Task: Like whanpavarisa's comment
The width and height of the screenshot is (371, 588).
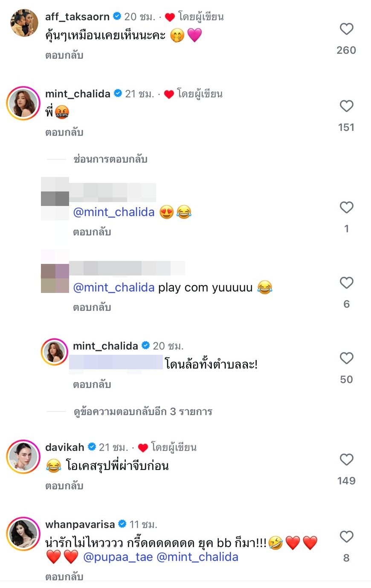Action: point(346,537)
